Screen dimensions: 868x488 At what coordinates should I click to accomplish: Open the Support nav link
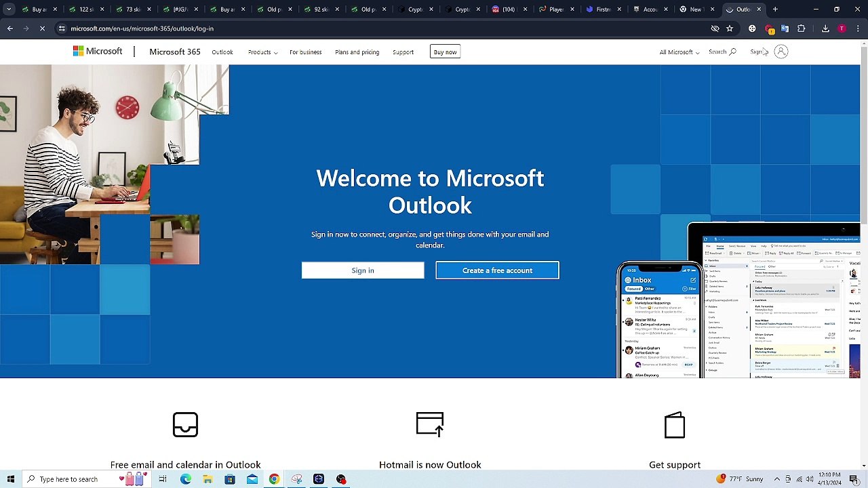click(403, 52)
